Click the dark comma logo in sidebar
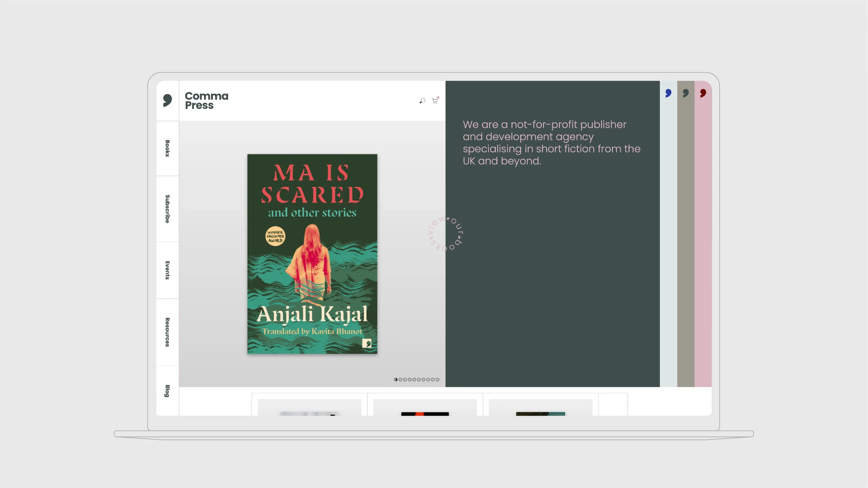The image size is (868, 488). tap(167, 100)
